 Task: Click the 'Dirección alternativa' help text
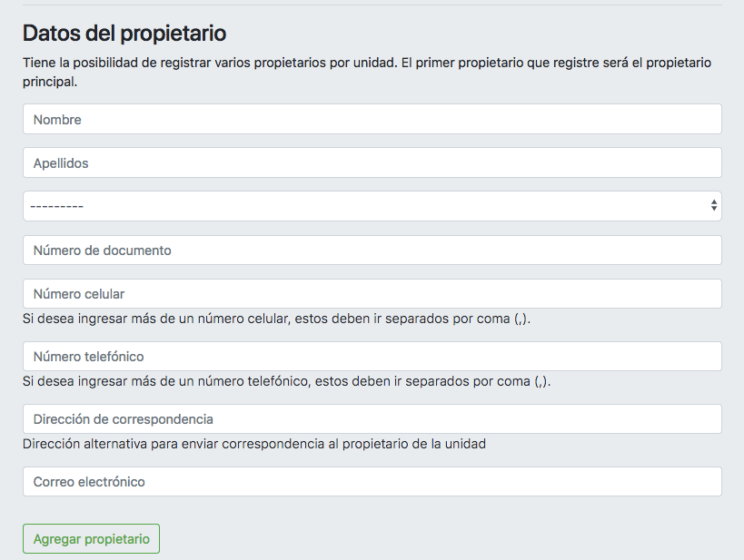click(x=254, y=444)
